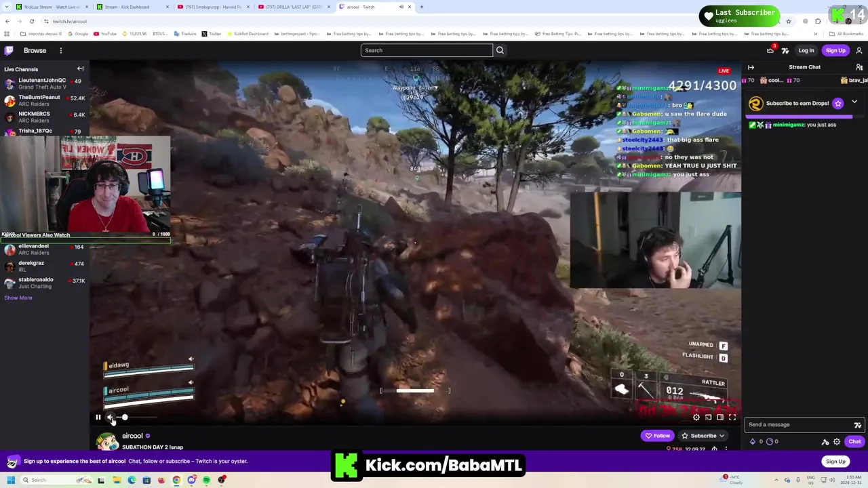Open the tab search dropdown arrow

pyautogui.click(x=6, y=7)
